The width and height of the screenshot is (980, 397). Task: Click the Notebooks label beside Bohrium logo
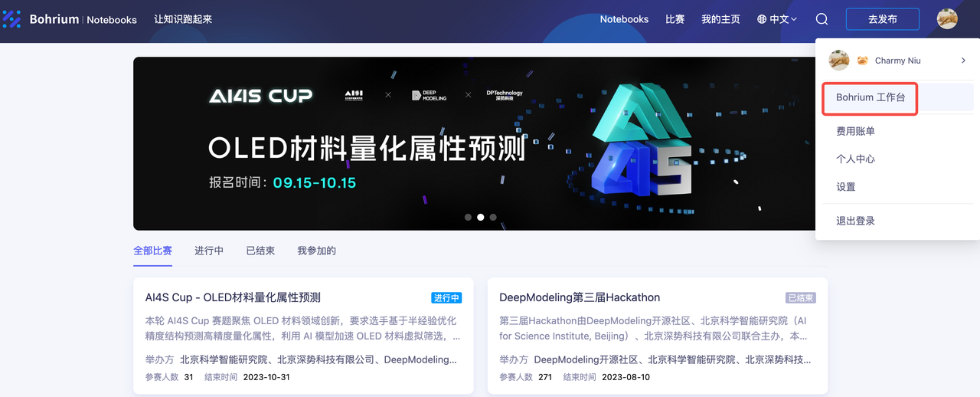[x=112, y=20]
